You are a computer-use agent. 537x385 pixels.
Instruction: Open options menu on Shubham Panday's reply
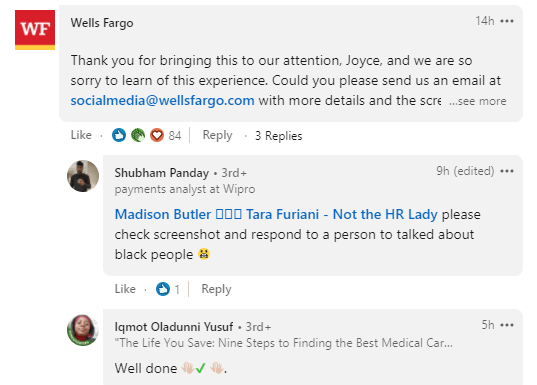(507, 171)
